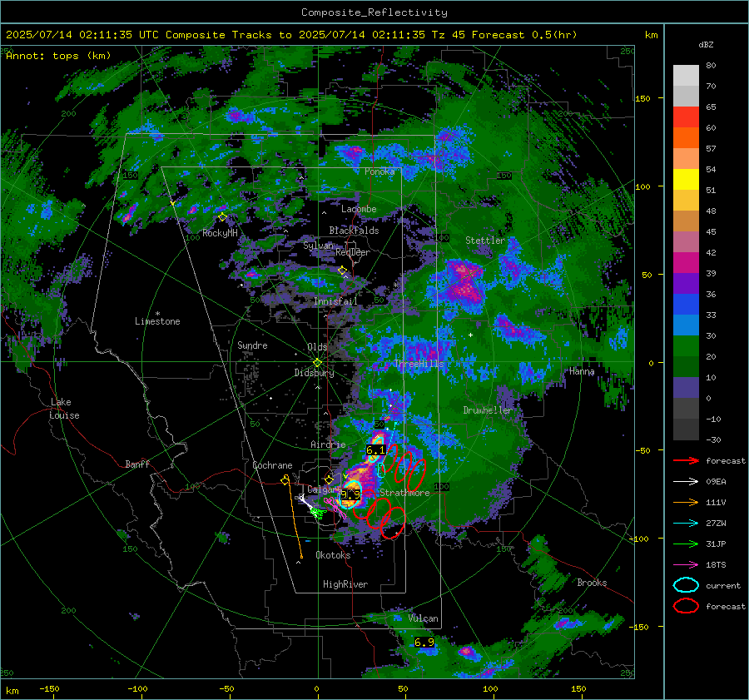749x700 pixels.
Task: Click the RockyMH label
Action: 220,233
